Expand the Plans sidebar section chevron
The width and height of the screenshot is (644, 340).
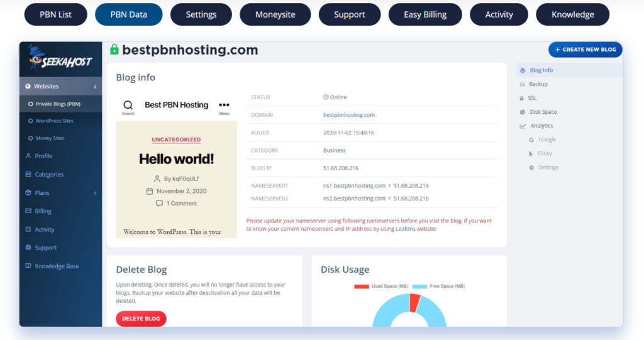[x=95, y=193]
